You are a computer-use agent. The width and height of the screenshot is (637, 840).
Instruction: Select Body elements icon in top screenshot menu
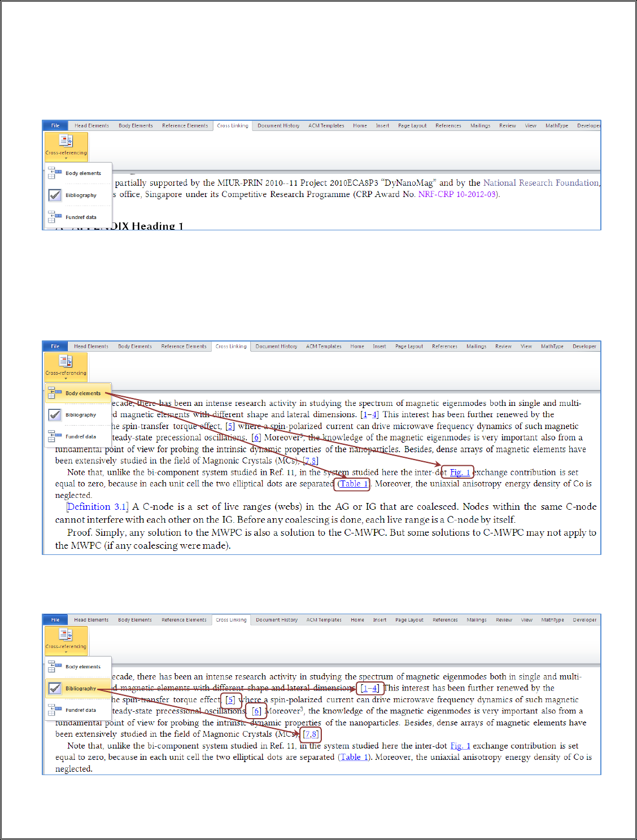tap(55, 173)
